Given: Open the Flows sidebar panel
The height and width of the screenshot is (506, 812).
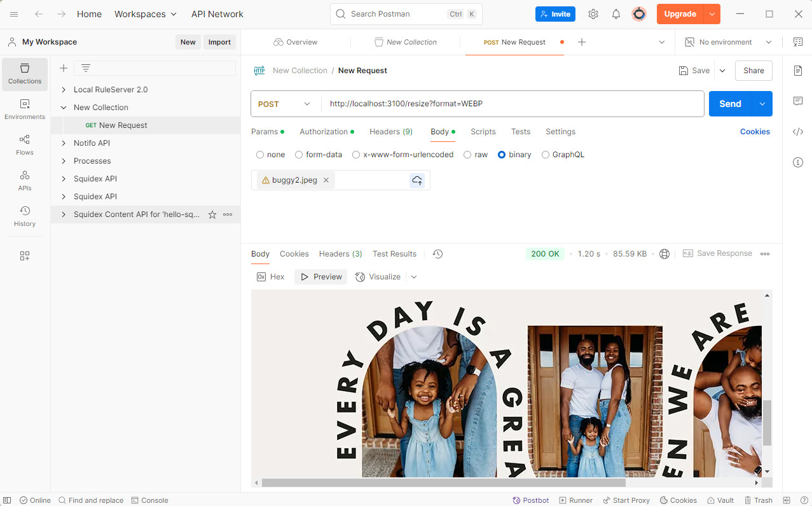Looking at the screenshot, I should point(25,145).
